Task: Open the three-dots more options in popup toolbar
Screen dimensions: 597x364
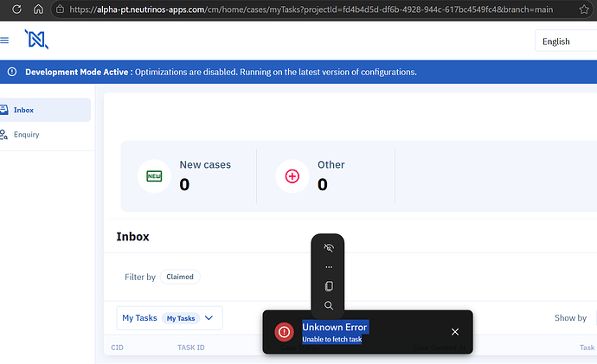Action: pos(329,267)
